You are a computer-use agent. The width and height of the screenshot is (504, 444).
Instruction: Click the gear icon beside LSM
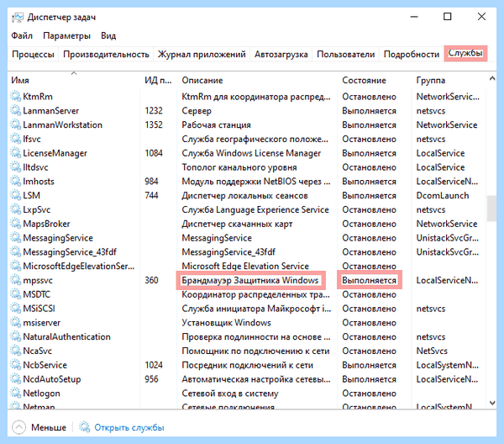15,195
